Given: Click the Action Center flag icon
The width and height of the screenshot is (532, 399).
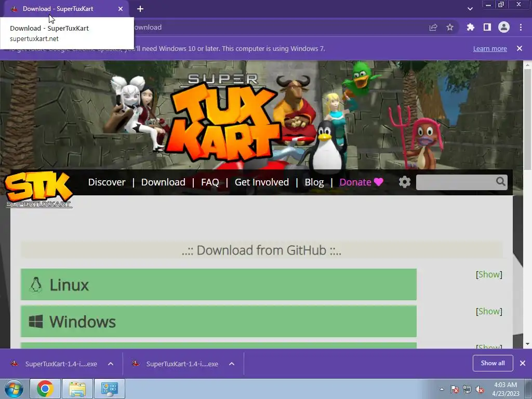Looking at the screenshot, I should point(455,389).
